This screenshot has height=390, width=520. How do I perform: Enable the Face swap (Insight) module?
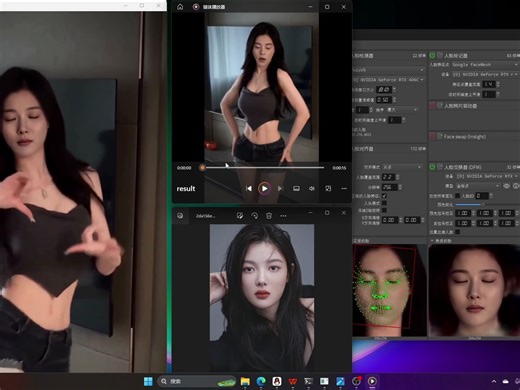coord(432,136)
